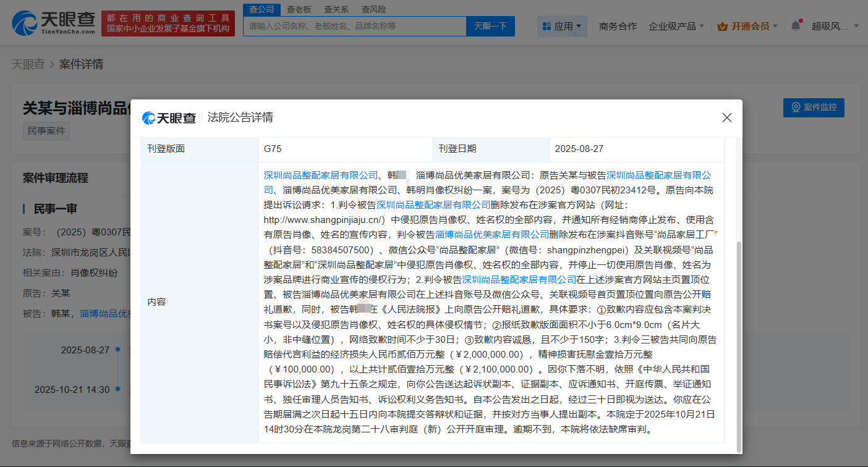868x467 pixels.
Task: Click the 天眼一下 search button
Action: [490, 26]
